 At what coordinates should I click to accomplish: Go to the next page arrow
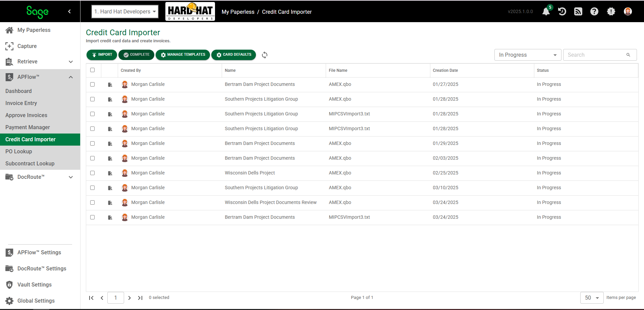[x=129, y=298]
